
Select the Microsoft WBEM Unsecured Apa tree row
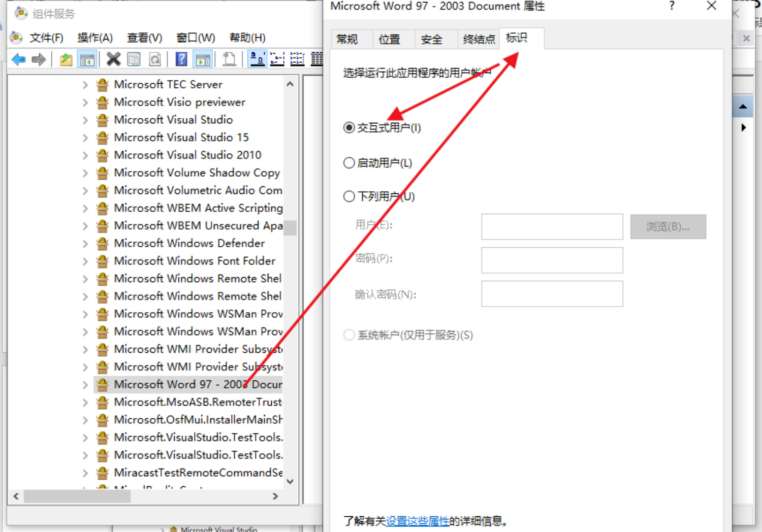point(188,226)
